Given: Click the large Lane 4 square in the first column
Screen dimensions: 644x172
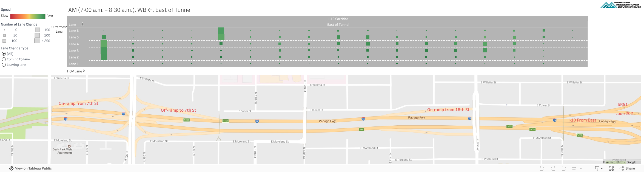Looking at the screenshot, I should pyautogui.click(x=104, y=44).
